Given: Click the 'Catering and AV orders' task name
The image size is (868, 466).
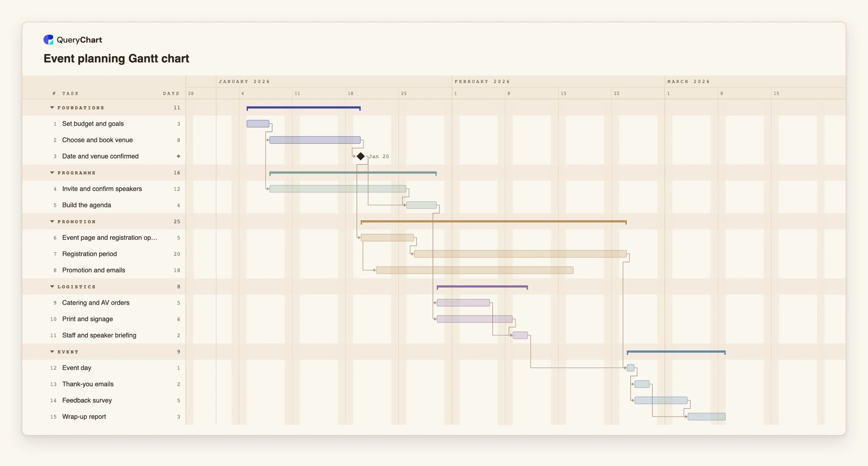Looking at the screenshot, I should (x=96, y=303).
